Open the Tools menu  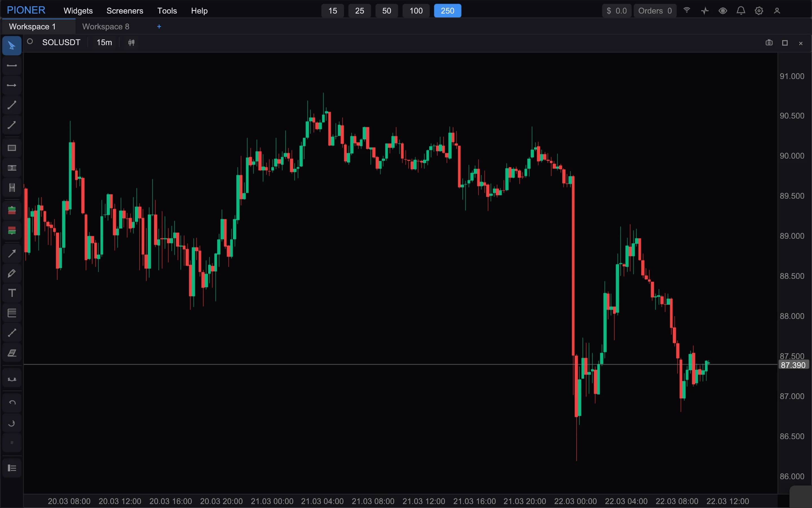pyautogui.click(x=167, y=11)
